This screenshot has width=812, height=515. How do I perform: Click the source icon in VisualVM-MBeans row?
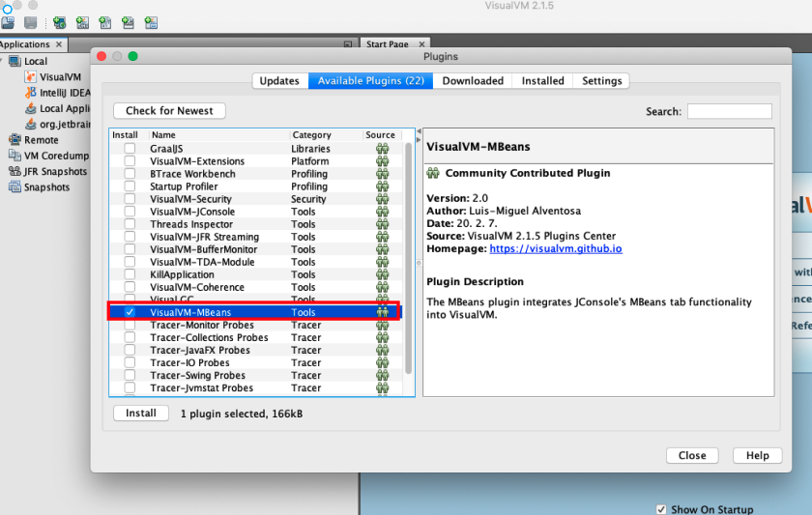pos(382,312)
